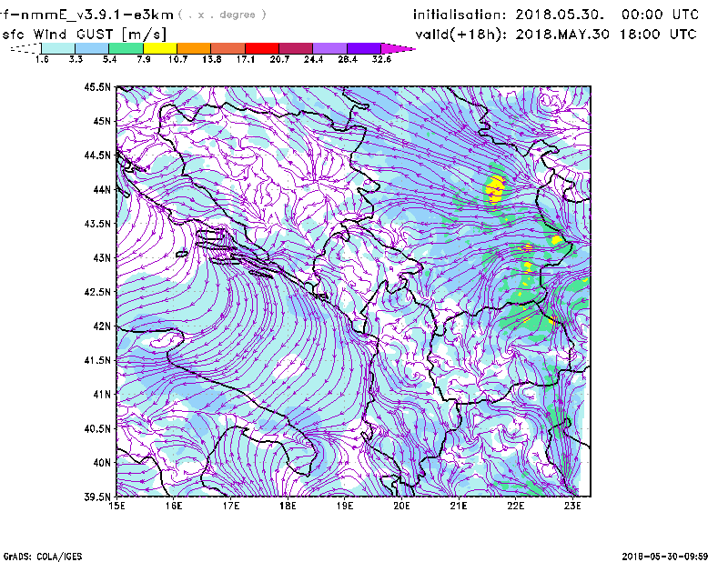Click the magenta arrow legend end cap

[398, 48]
